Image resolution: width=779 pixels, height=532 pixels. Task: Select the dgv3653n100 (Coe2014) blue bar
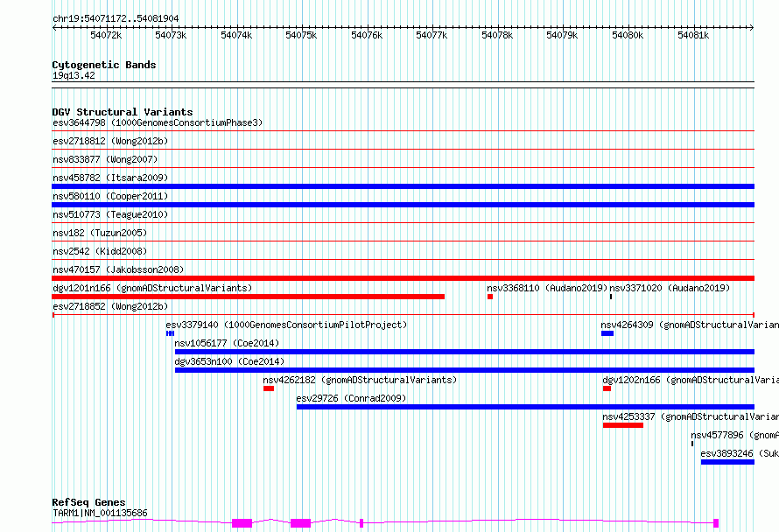pos(465,370)
